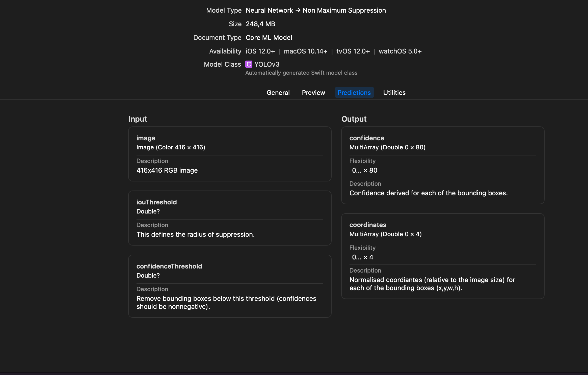The image size is (588, 375).
Task: Click the purple C class icon
Action: [249, 64]
